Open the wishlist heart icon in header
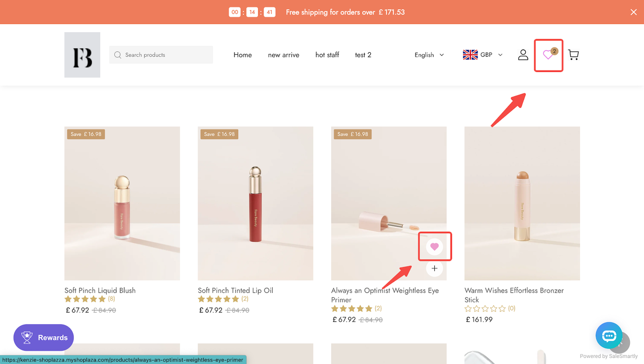 pyautogui.click(x=547, y=55)
